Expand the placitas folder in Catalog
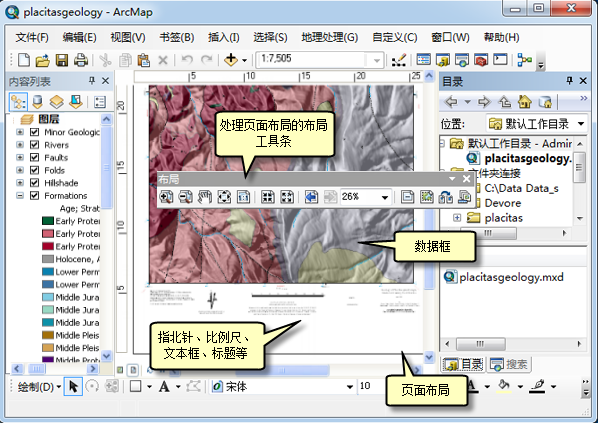Viewport: 598px width, 423px height. [x=457, y=218]
